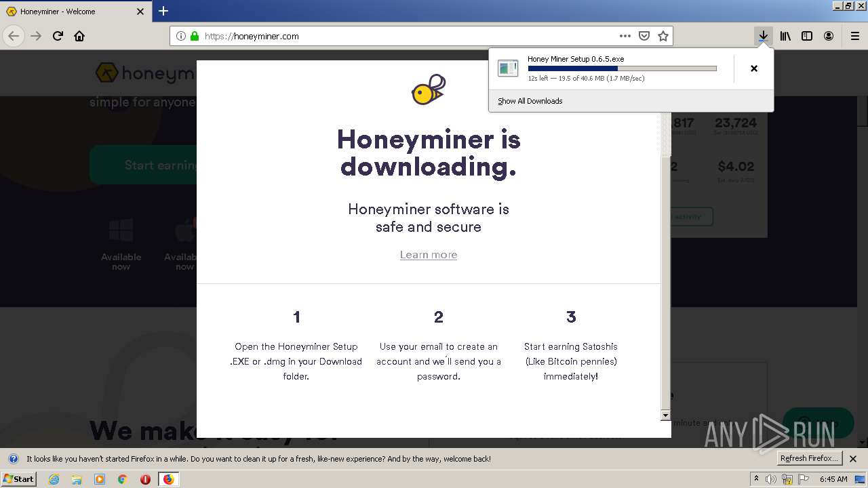Open page actions three-dot menu
The image size is (868, 488).
[625, 36]
